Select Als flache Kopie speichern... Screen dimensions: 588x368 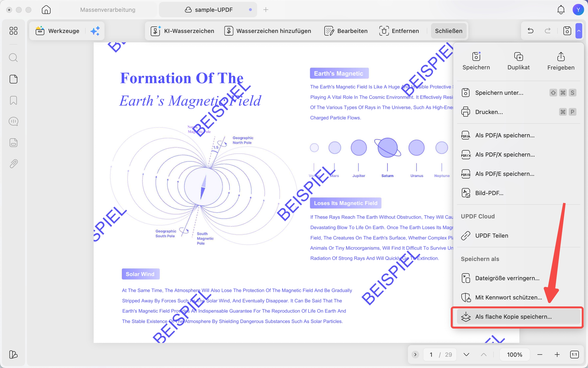pos(518,317)
